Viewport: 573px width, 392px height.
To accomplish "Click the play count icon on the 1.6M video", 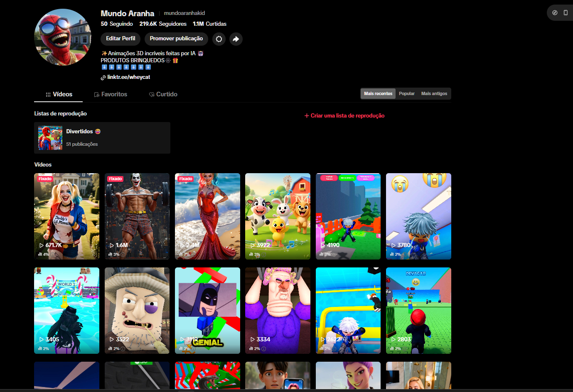I will tap(112, 245).
